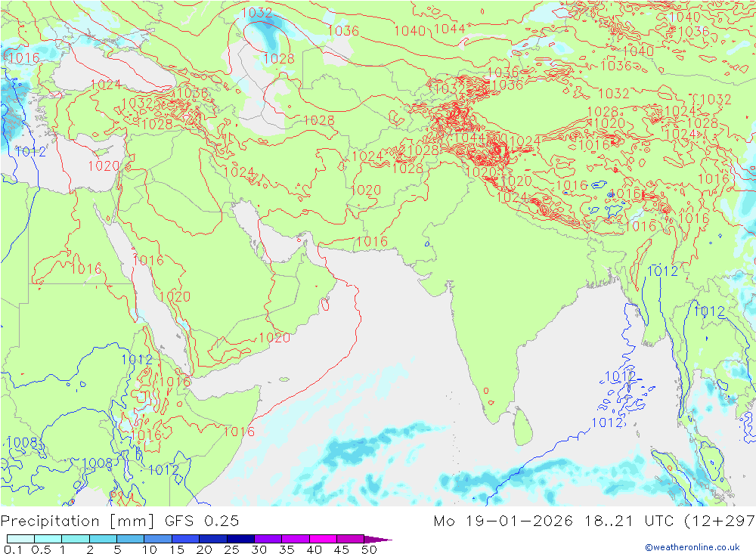The image size is (756, 554).
Task: Click the blue 1012 label over Sudan
Action: [x=137, y=359]
